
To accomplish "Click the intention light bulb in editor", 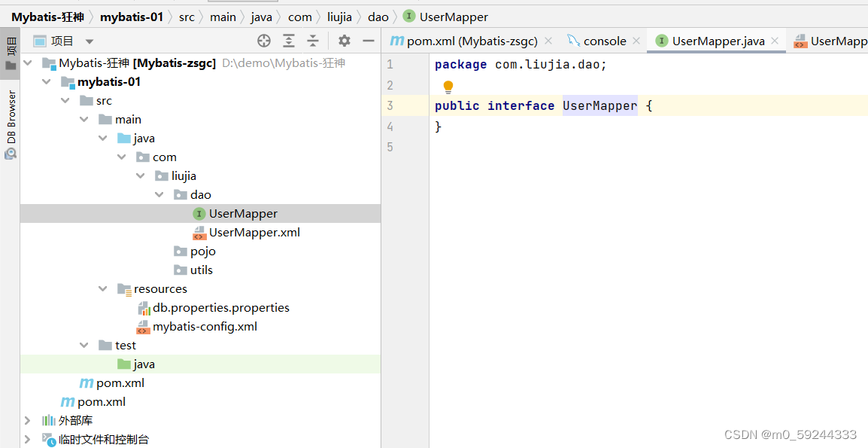I will tap(448, 87).
